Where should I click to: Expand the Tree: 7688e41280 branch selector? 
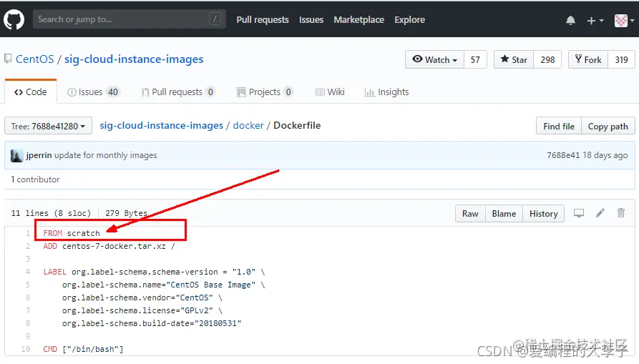48,126
